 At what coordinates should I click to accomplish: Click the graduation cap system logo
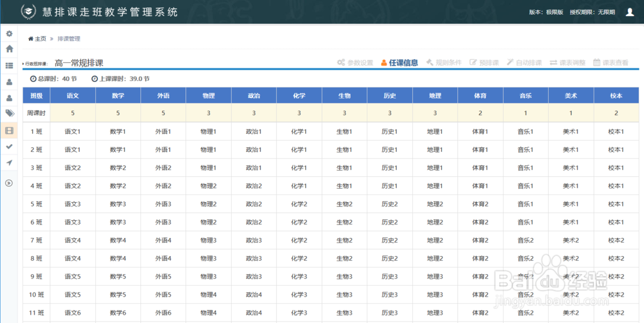pyautogui.click(x=29, y=12)
